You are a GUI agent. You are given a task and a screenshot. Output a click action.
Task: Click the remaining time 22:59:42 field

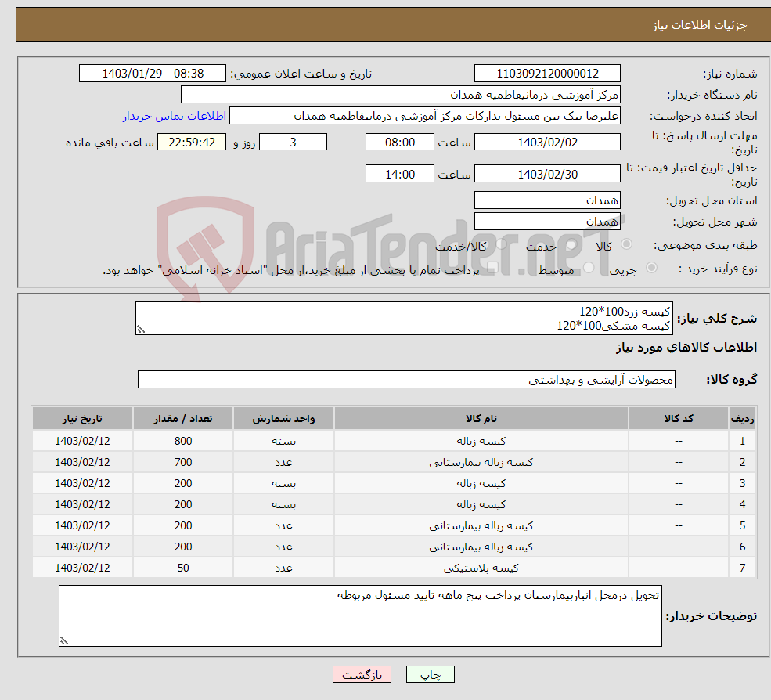pos(192,143)
